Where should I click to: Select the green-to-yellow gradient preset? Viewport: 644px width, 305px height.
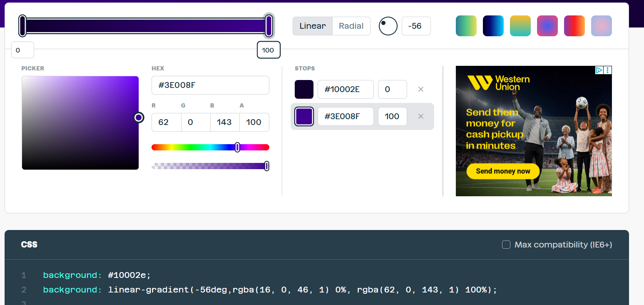[x=466, y=26]
